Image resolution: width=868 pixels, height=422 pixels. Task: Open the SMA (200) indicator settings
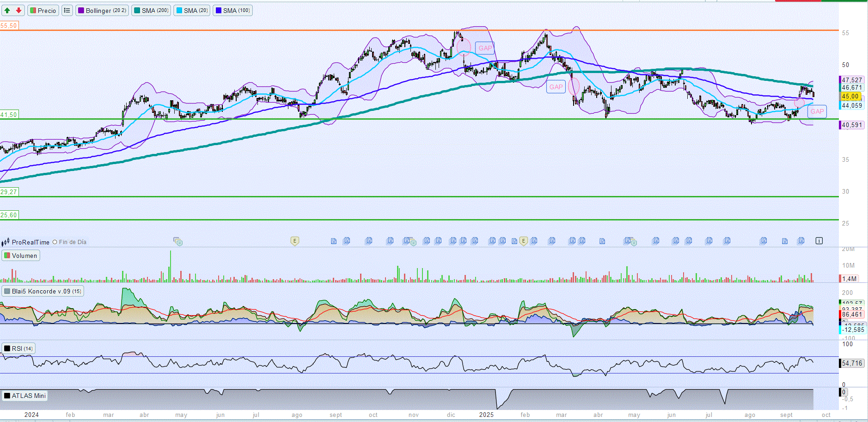coord(151,10)
